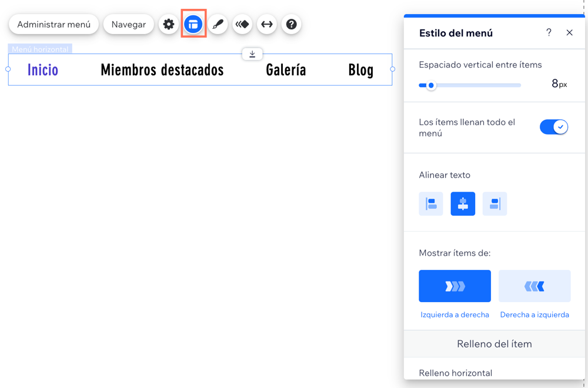Screen dimensions: 588x388
Task: Open the help question mark icon
Action: (291, 24)
